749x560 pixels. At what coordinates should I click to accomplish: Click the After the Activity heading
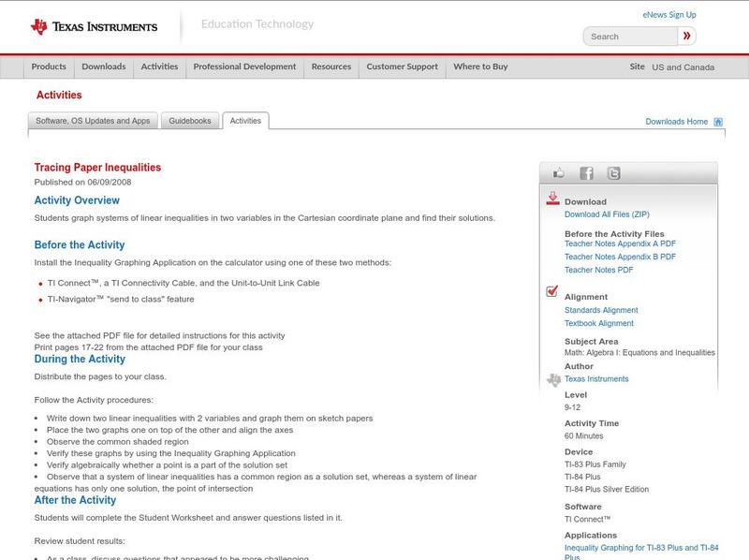[x=75, y=500]
